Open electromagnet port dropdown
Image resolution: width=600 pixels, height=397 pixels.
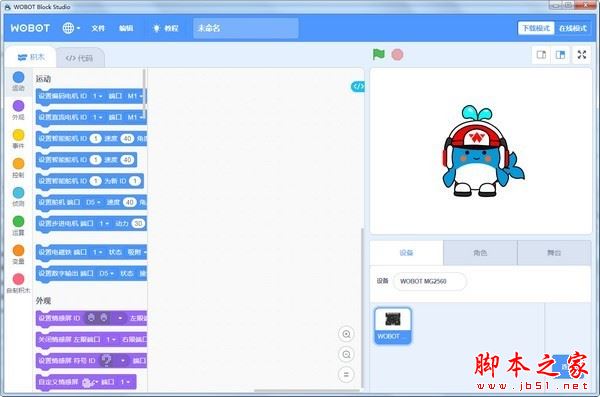tap(97, 252)
